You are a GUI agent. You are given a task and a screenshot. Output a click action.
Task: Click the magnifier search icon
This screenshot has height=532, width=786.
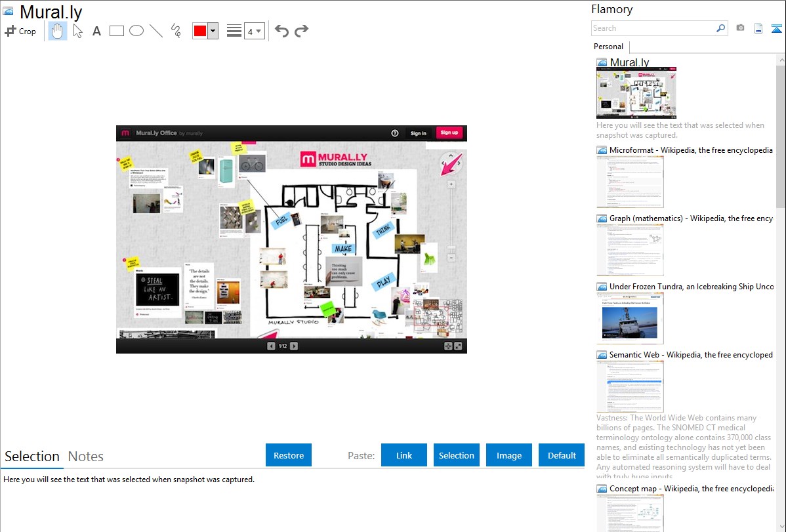(721, 28)
